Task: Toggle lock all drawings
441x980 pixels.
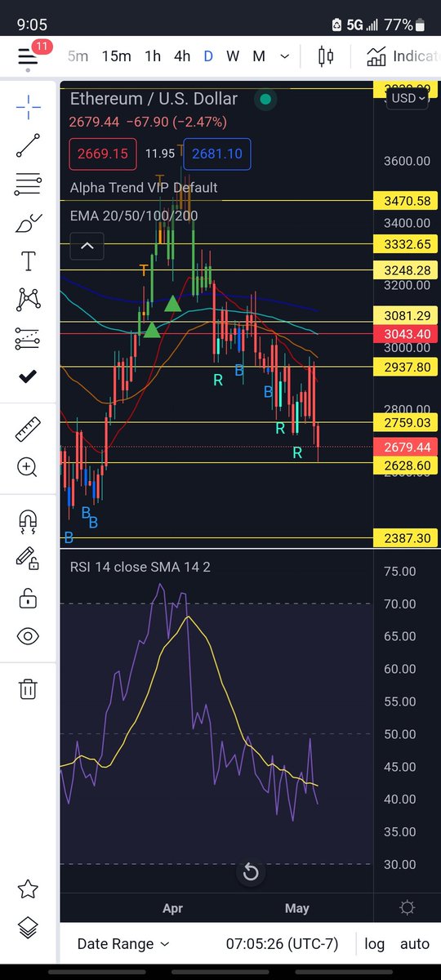Action: pos(28,598)
